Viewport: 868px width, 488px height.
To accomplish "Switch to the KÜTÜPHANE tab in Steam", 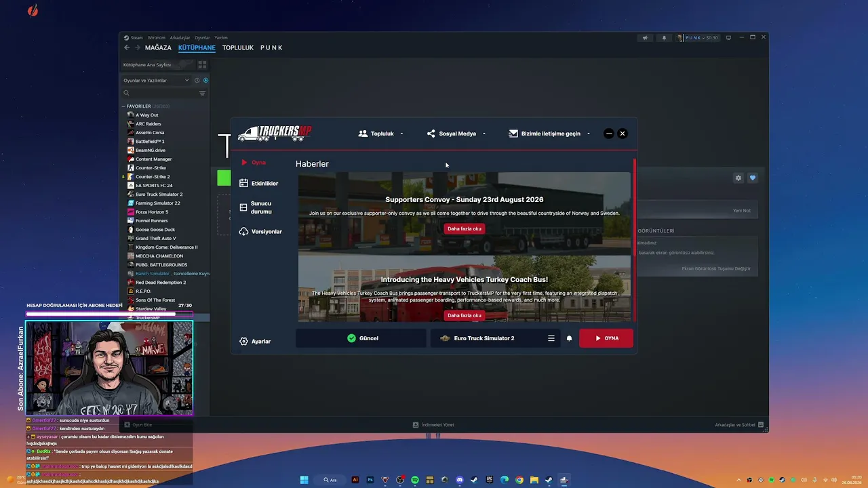I will point(197,48).
